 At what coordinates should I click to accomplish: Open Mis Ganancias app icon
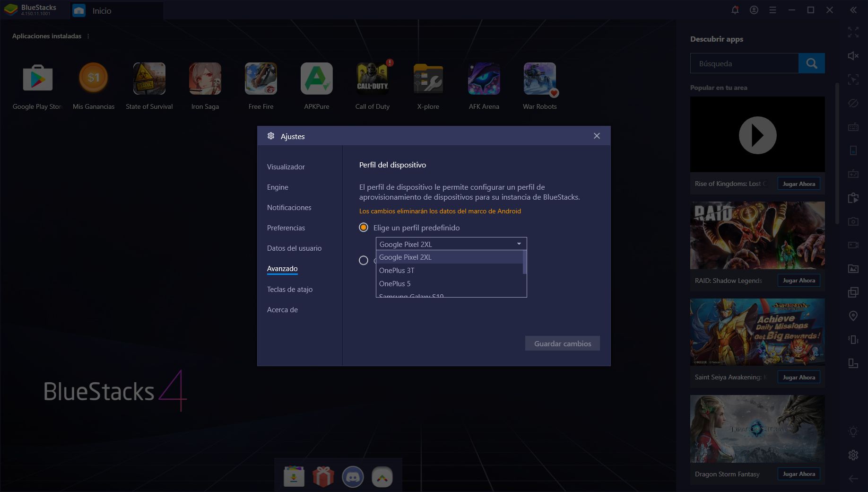[x=94, y=79]
